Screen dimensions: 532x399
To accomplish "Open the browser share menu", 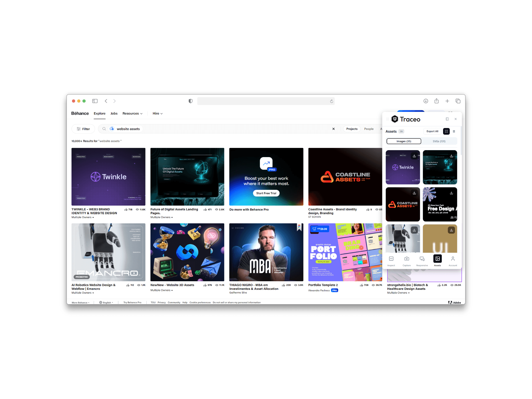I will point(436,101).
